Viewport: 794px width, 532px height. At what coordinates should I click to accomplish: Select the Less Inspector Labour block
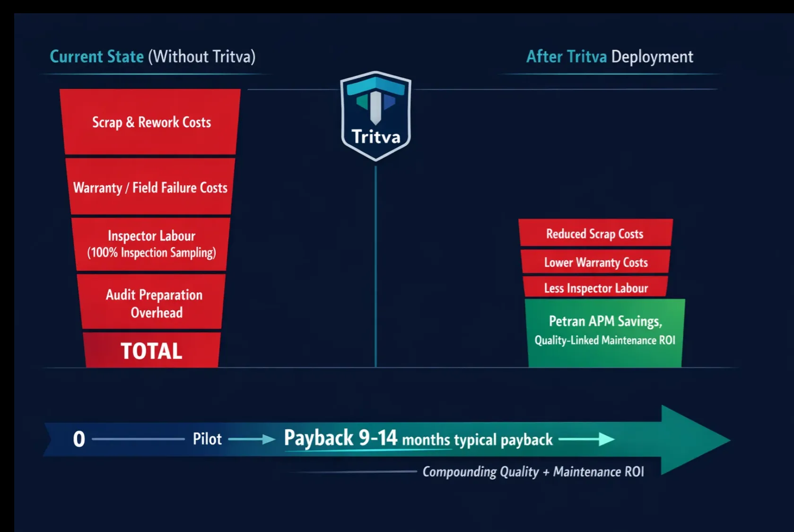point(595,288)
